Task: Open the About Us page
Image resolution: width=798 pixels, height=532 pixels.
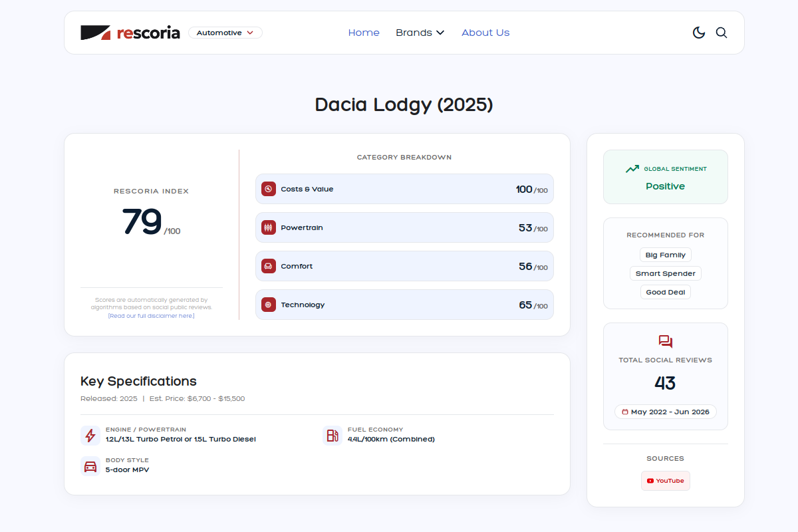Action: pyautogui.click(x=485, y=33)
